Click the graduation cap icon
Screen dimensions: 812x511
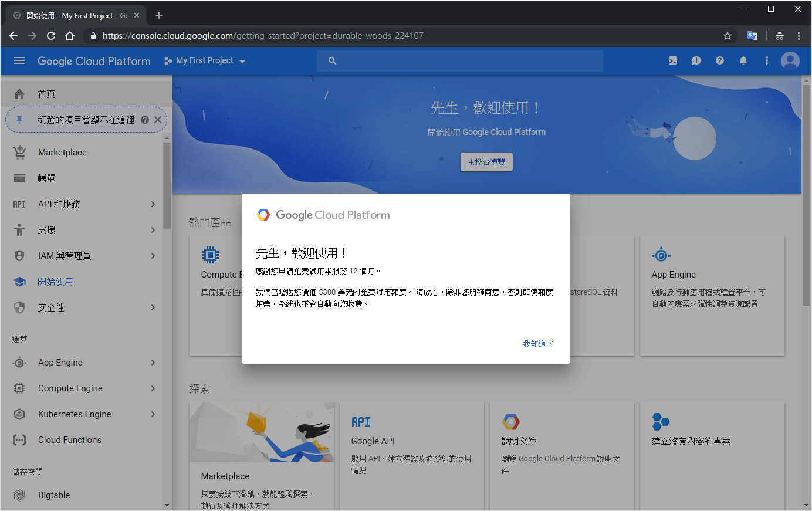coord(19,282)
